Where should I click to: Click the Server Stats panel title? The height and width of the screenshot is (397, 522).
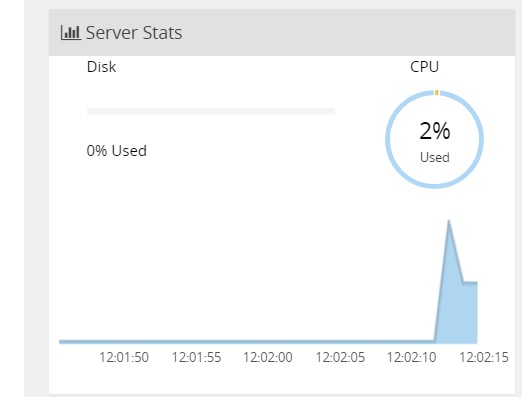pos(134,33)
